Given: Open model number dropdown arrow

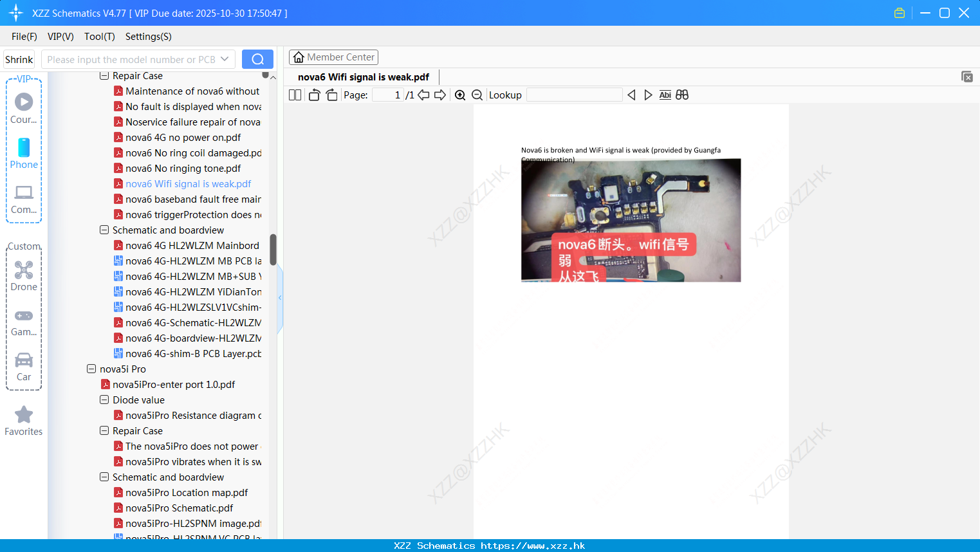Looking at the screenshot, I should coord(225,59).
